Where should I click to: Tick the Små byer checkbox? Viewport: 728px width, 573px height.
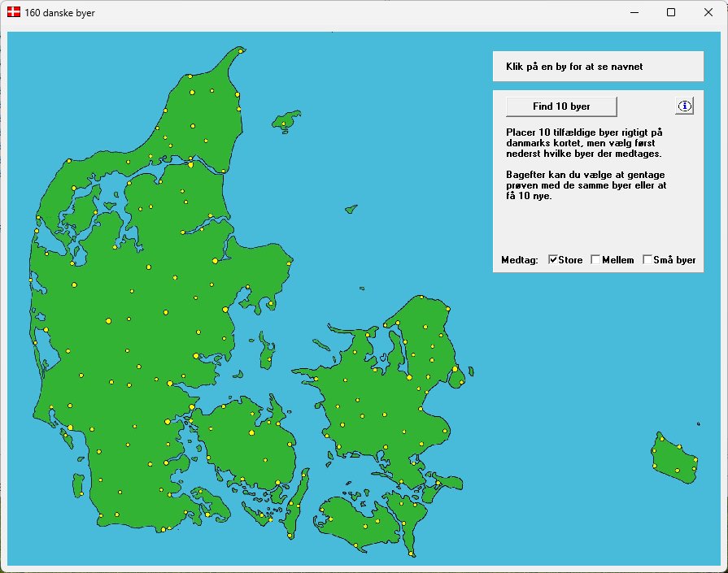click(647, 260)
